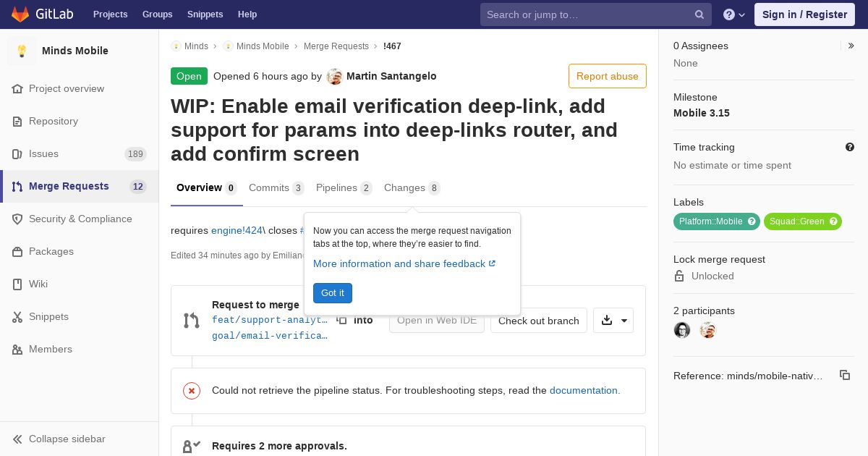
Task: Click Martin Santangelo's avatar image
Action: click(x=334, y=76)
